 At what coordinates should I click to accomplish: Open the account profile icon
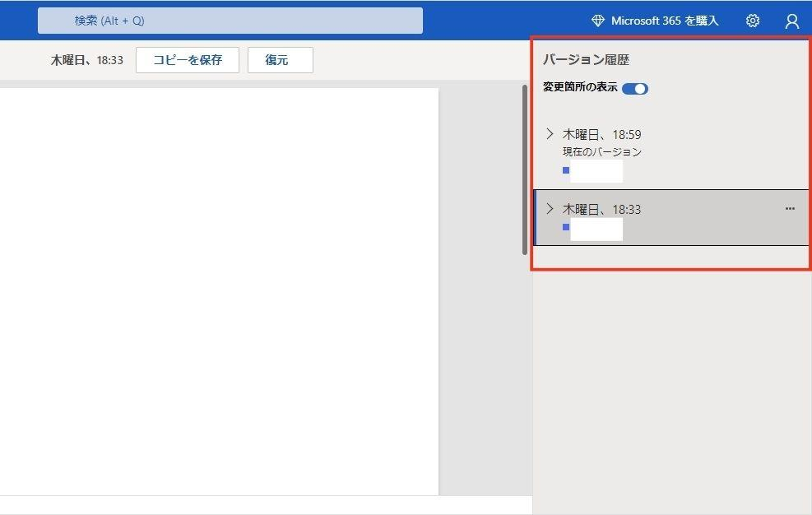coord(791,21)
